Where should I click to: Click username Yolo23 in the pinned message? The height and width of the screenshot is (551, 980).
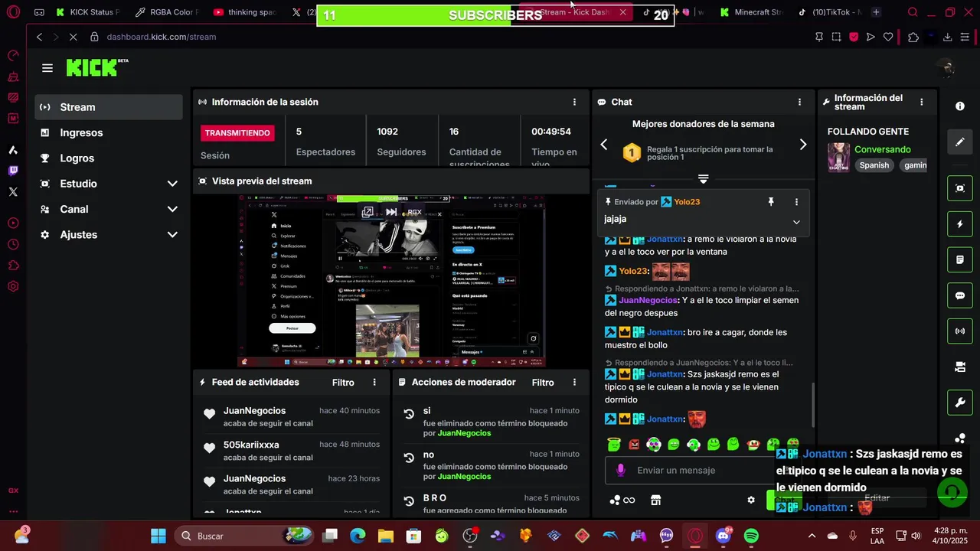(687, 202)
